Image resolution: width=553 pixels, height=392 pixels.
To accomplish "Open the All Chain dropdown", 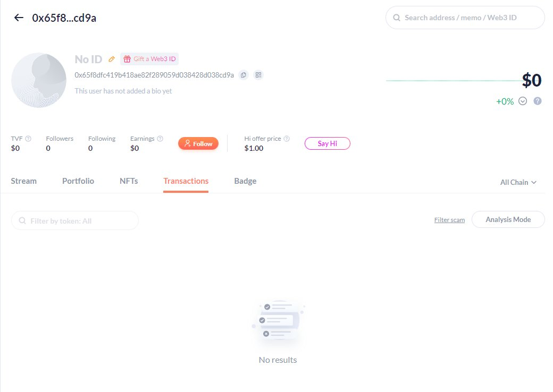I will 518,182.
